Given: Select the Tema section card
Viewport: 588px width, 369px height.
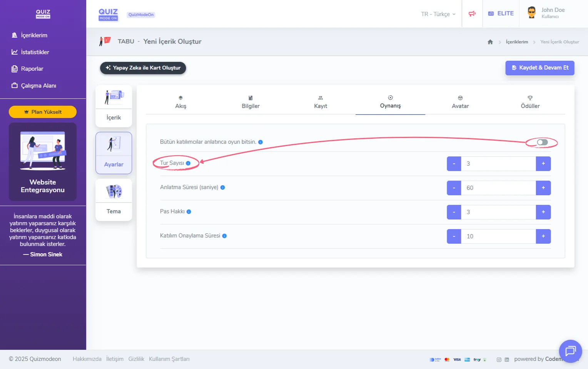Looking at the screenshot, I should [114, 200].
